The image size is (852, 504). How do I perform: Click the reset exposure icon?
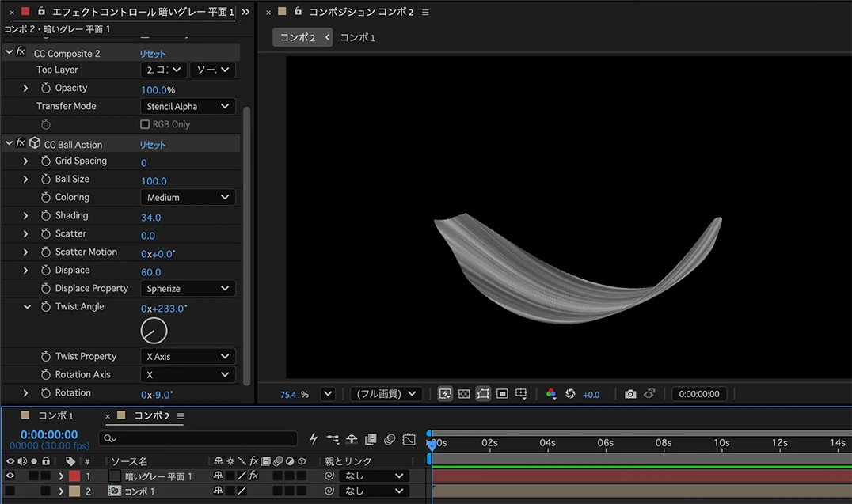tap(570, 394)
